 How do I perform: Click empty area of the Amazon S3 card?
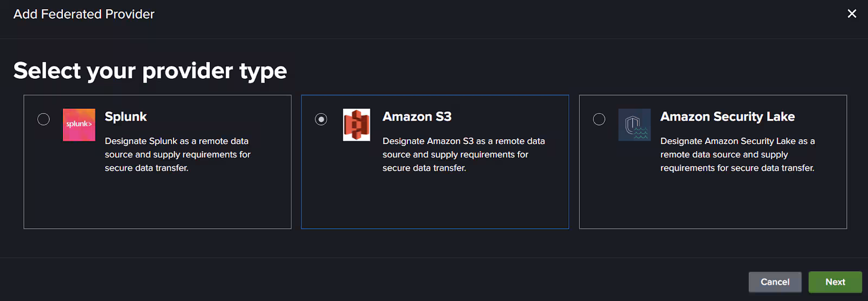(435, 204)
